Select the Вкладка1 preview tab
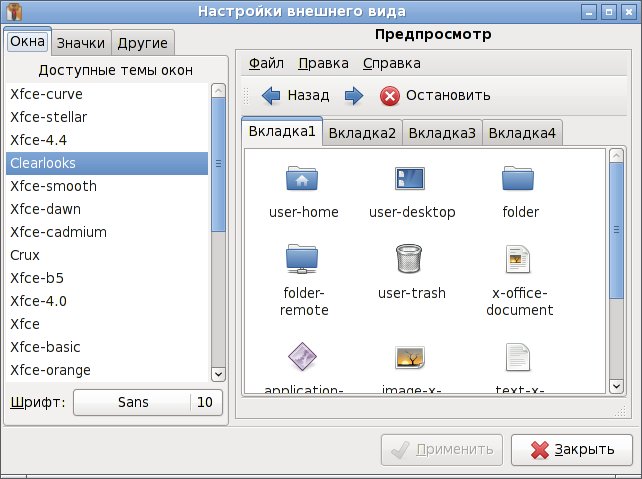 pyautogui.click(x=282, y=131)
